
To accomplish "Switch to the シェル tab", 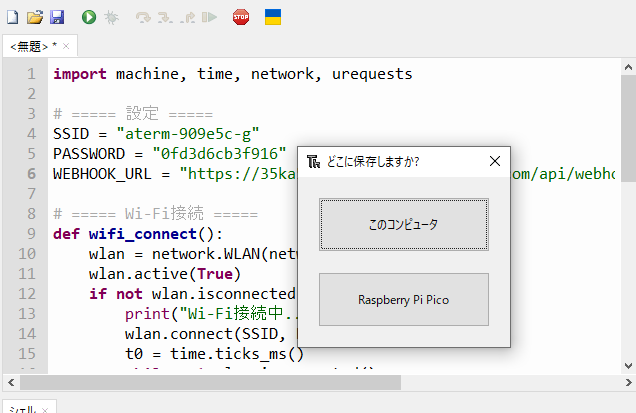I will point(18,408).
